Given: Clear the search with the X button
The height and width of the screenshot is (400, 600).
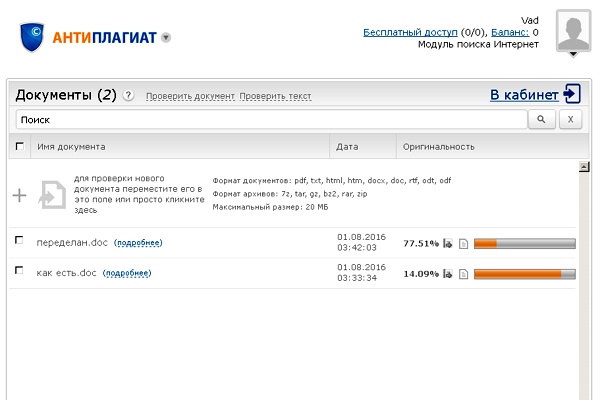Looking at the screenshot, I should pos(569,120).
